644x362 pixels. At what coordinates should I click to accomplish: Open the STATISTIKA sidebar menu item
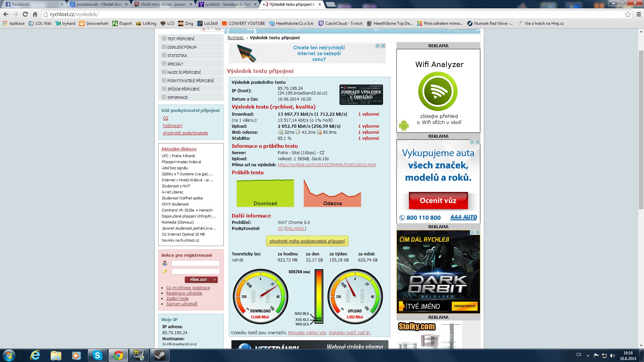click(177, 56)
